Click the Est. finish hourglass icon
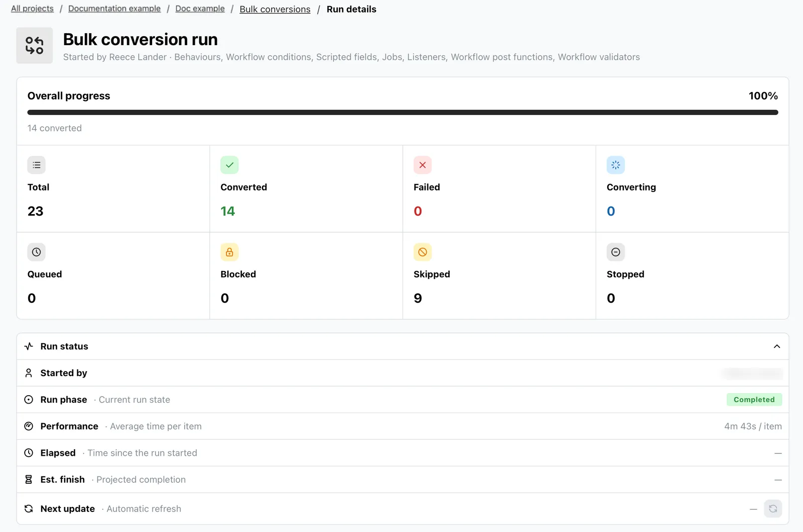803x532 pixels. point(29,479)
